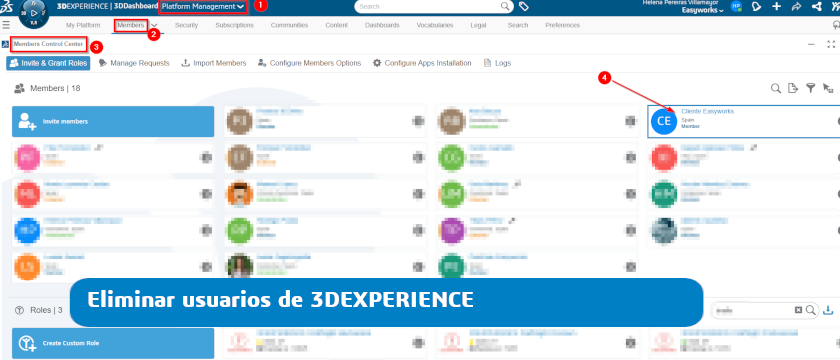Select the Preferences tab
Viewport: 840px width, 360px height.
pyautogui.click(x=562, y=25)
